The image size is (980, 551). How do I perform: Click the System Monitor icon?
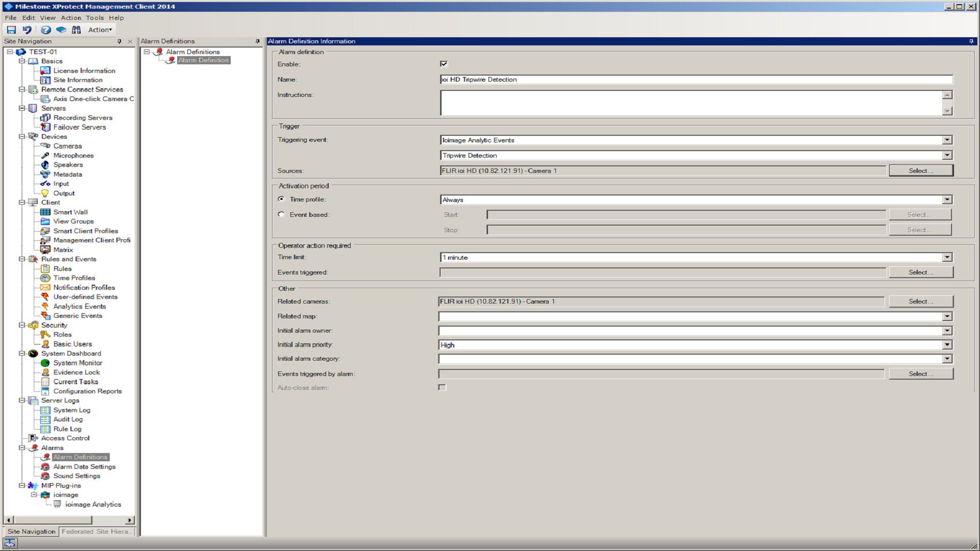[45, 363]
